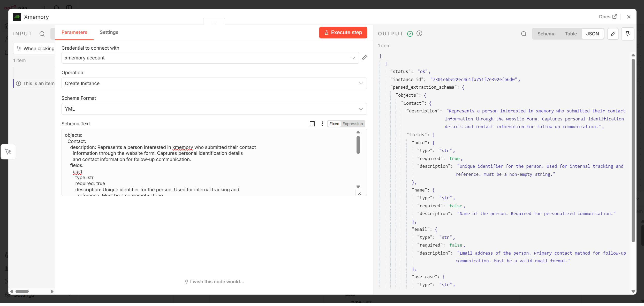Switch to the Settings tab

click(109, 32)
